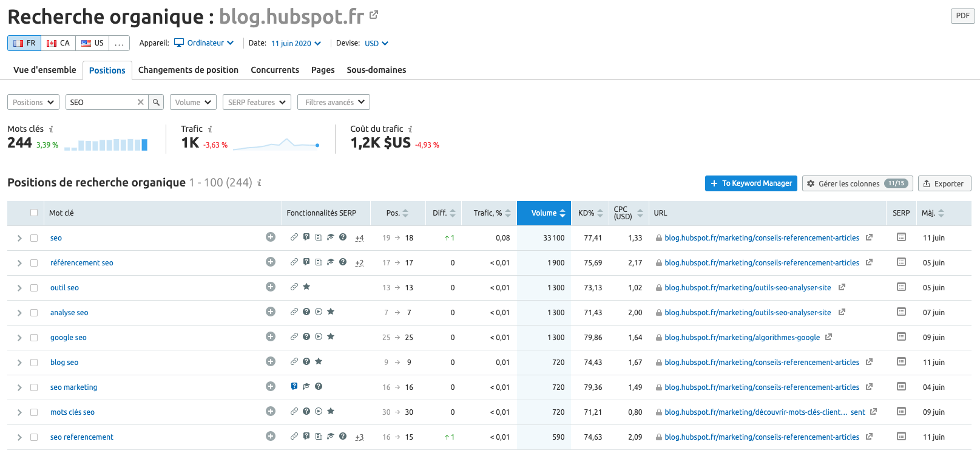Sort the table by Volume column
Image resolution: width=980 pixels, height=450 pixels.
[x=544, y=213]
